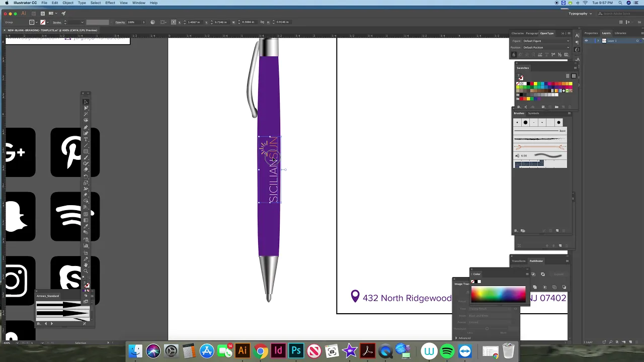Viewport: 644px width, 362px height.
Task: Open the opacity slider arrow
Action: (143, 22)
